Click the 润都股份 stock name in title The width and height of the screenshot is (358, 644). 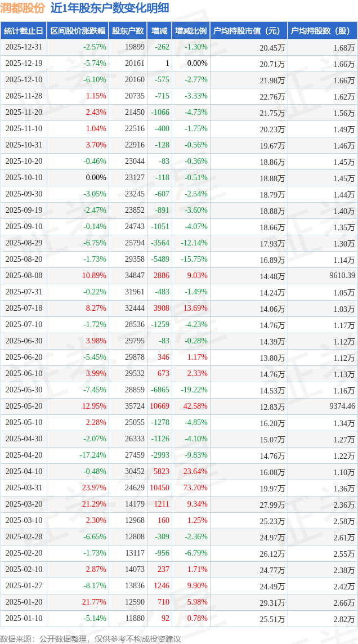pos(23,8)
